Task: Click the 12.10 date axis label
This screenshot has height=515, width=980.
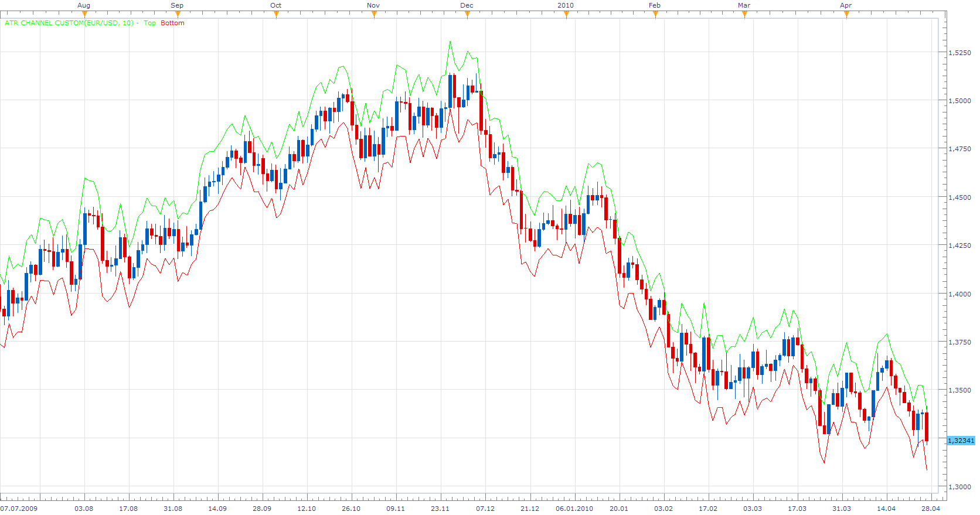Action: click(x=307, y=509)
